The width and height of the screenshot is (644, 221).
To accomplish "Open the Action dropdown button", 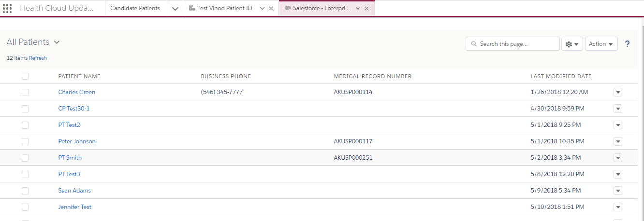I will point(601,44).
